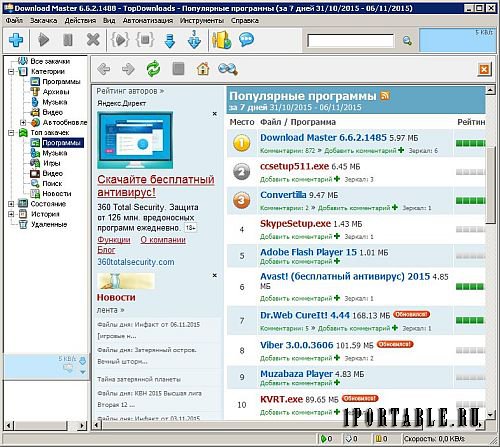Click the blue plus Add download icon
The image size is (500, 447).
tap(16, 40)
